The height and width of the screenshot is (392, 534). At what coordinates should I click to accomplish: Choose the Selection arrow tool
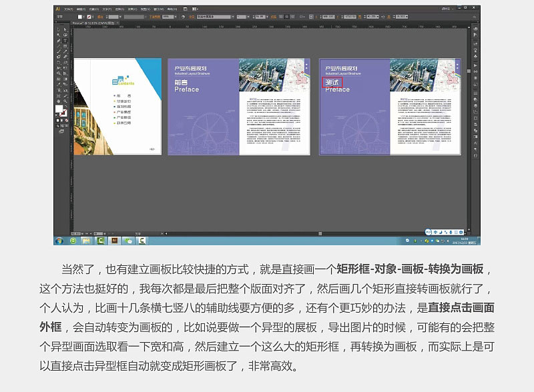click(x=58, y=29)
